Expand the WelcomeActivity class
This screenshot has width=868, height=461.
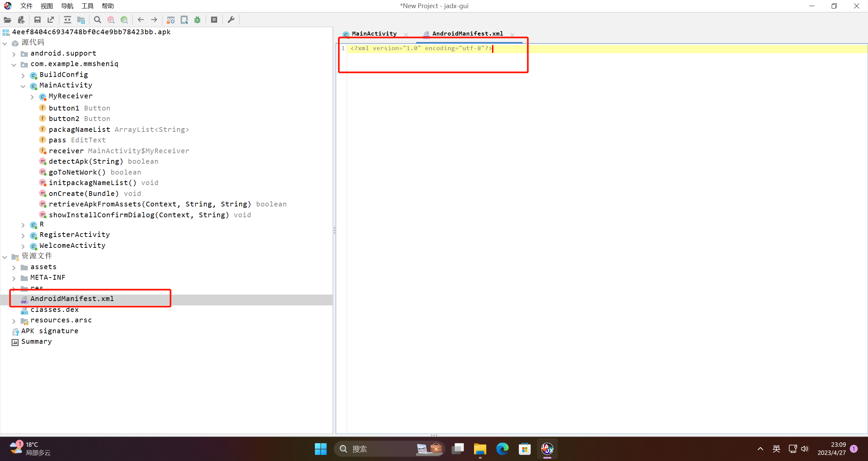pos(23,246)
